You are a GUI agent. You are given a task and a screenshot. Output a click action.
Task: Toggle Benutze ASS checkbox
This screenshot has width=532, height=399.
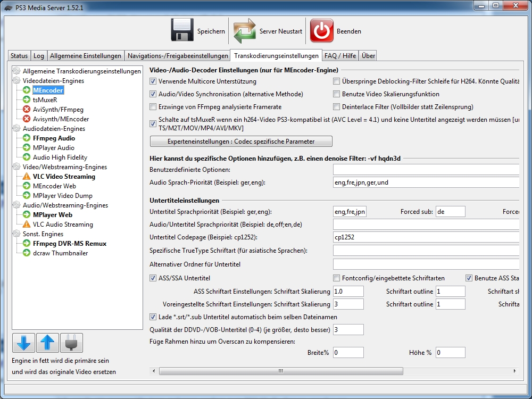click(x=469, y=278)
